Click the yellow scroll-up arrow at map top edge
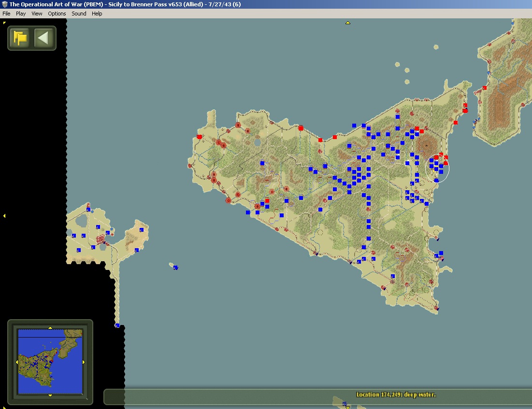Viewport: 532px width, 409px height. pyautogui.click(x=348, y=23)
